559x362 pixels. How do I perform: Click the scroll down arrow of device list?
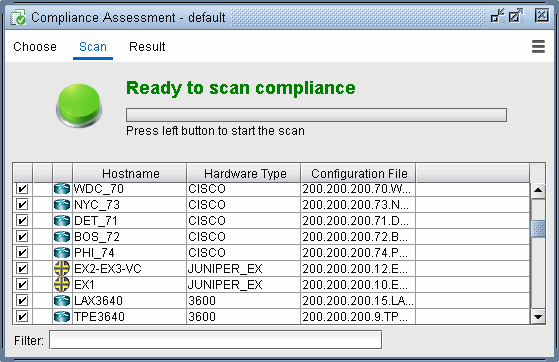(538, 316)
